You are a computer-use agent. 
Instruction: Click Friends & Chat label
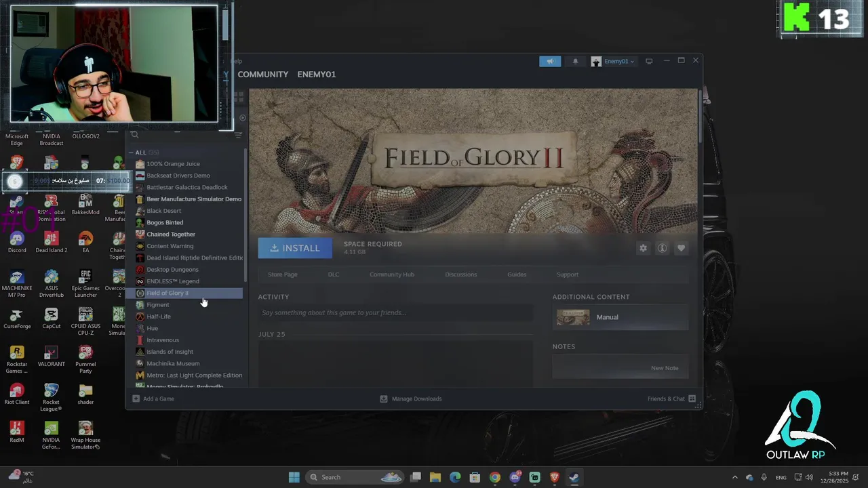(x=666, y=399)
